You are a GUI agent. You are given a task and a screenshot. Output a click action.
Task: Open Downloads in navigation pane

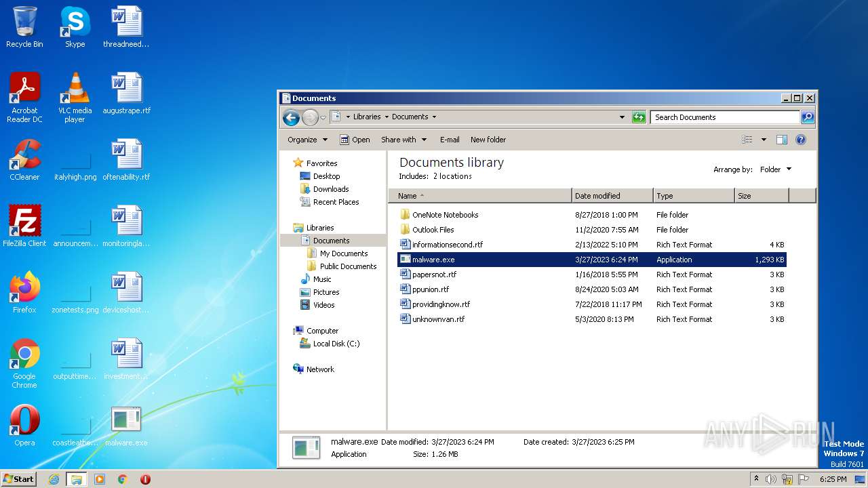tap(324, 189)
